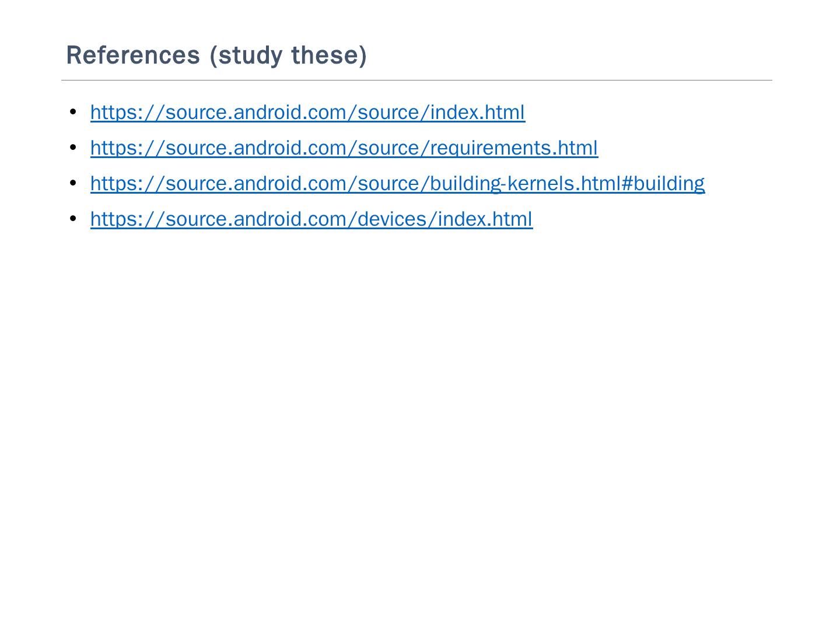
Task: Open the devices/index.html link
Action: pyautogui.click(x=311, y=219)
